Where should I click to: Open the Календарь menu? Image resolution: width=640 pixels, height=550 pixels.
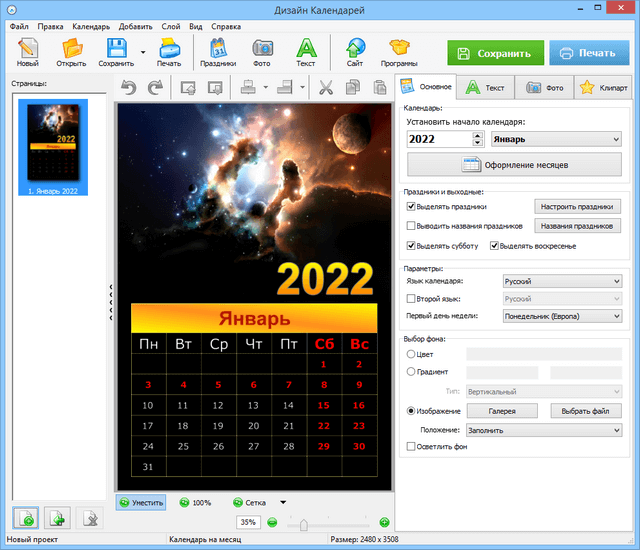(91, 25)
